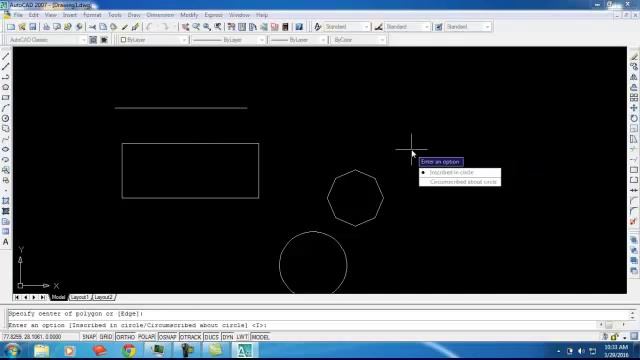640x360 pixels.
Task: Select the Inscribed in circle option
Action: 460,173
